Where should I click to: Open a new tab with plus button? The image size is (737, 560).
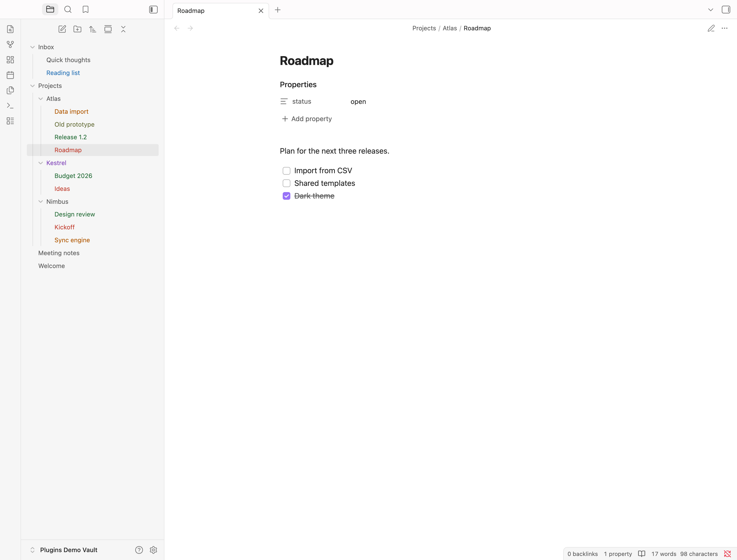pos(278,10)
